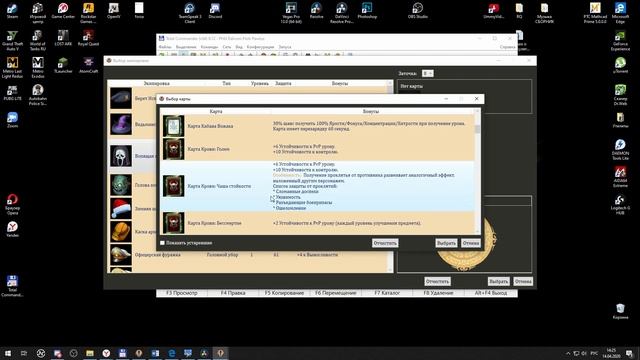The height and width of the screenshot is (360, 640).
Task: Launch TeamSpeak 3 Client shortcut
Action: click(x=190, y=13)
